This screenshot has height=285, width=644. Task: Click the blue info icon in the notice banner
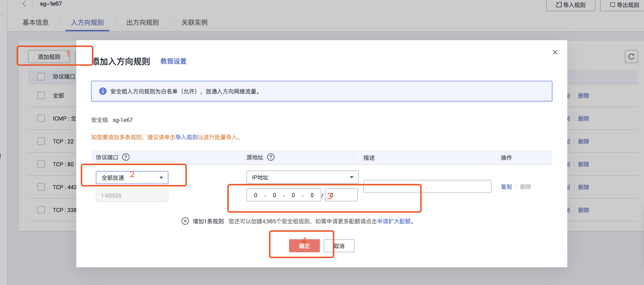coord(103,91)
